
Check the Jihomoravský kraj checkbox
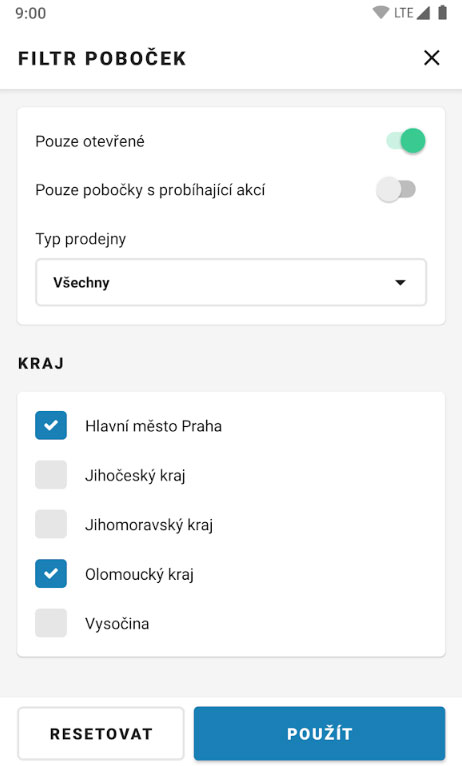click(x=51, y=524)
